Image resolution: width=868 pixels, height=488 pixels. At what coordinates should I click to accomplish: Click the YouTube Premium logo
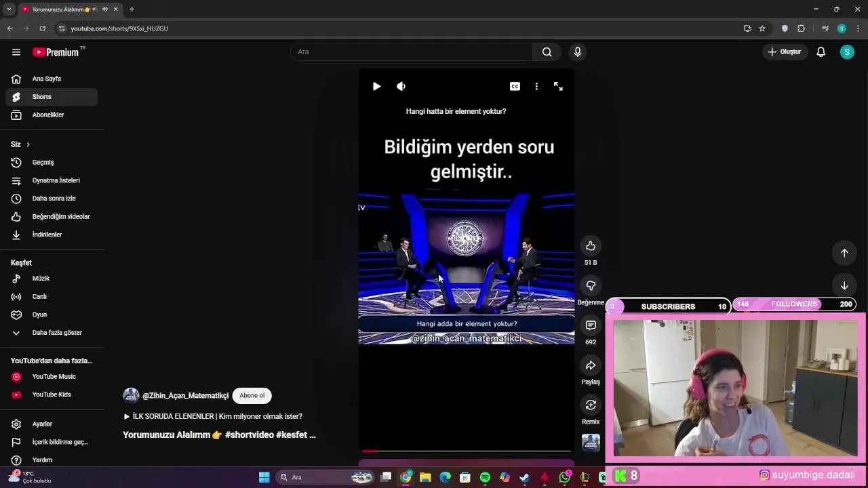(x=56, y=52)
